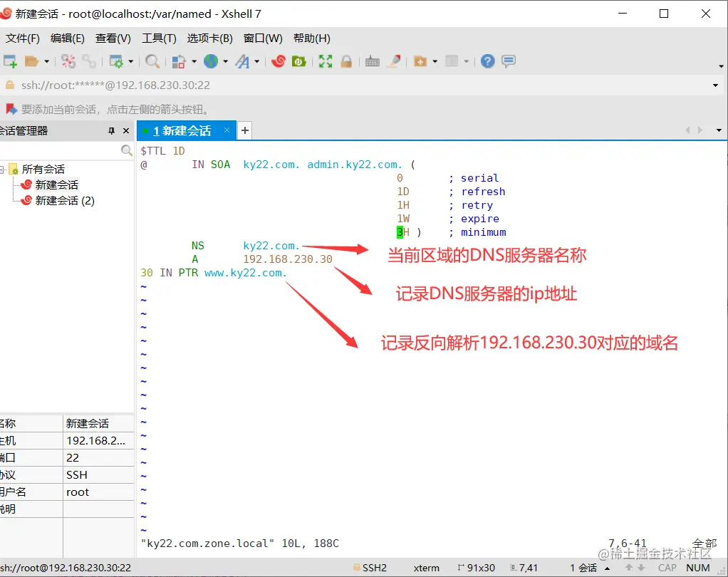Switch to the 1 新建会话 tab

click(x=182, y=131)
